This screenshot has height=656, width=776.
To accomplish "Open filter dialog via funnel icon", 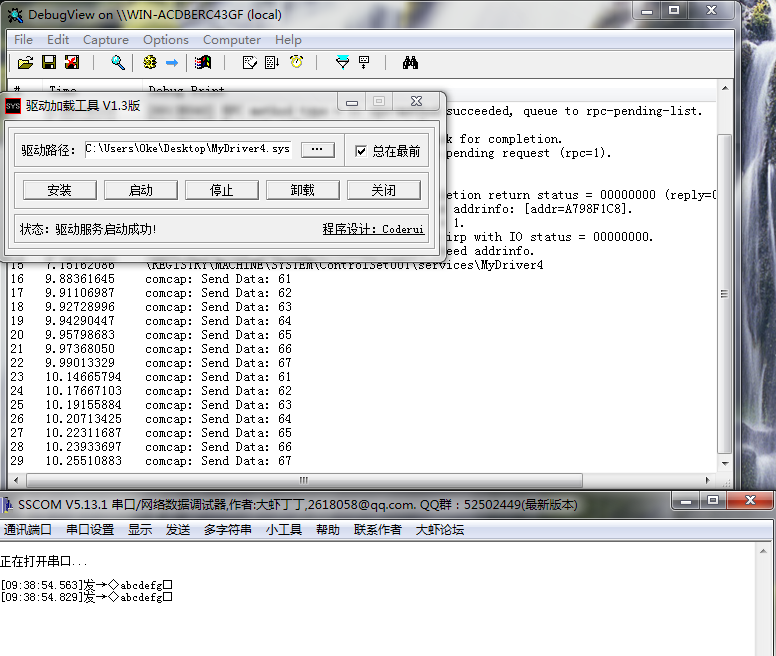I will pos(342,62).
